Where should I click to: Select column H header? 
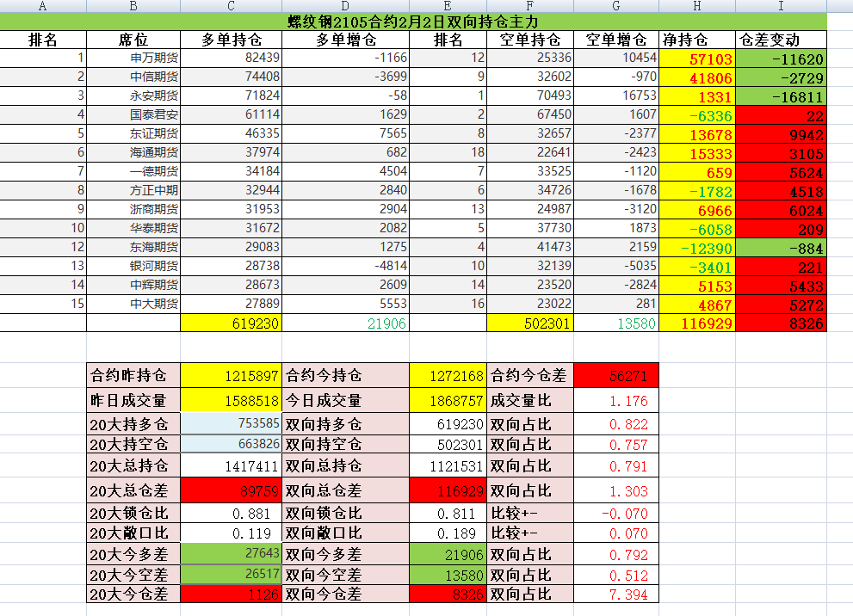(x=697, y=6)
